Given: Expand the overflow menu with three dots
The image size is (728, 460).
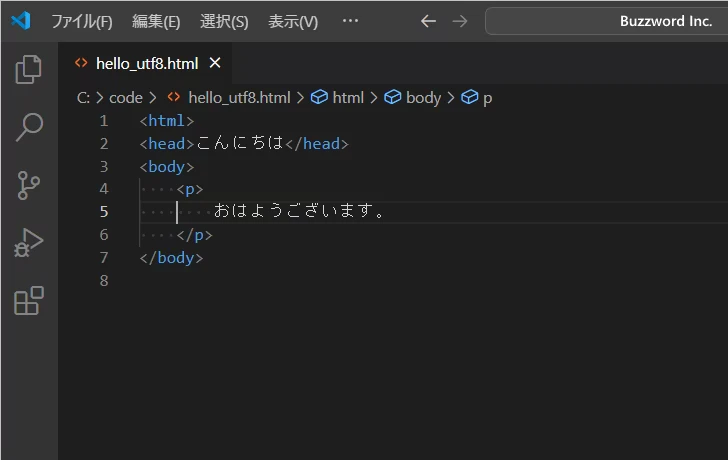Looking at the screenshot, I should pyautogui.click(x=350, y=21).
